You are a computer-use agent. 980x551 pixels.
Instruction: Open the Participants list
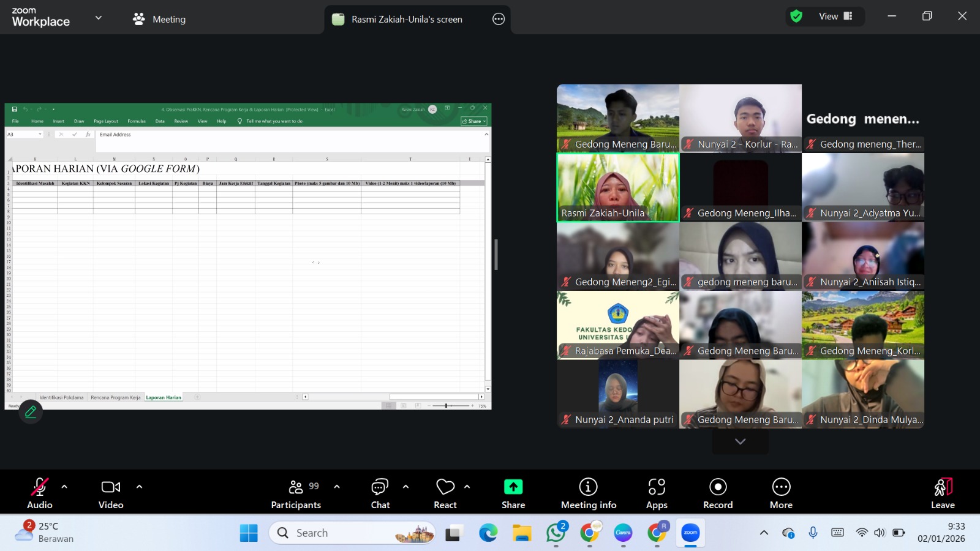(x=296, y=487)
